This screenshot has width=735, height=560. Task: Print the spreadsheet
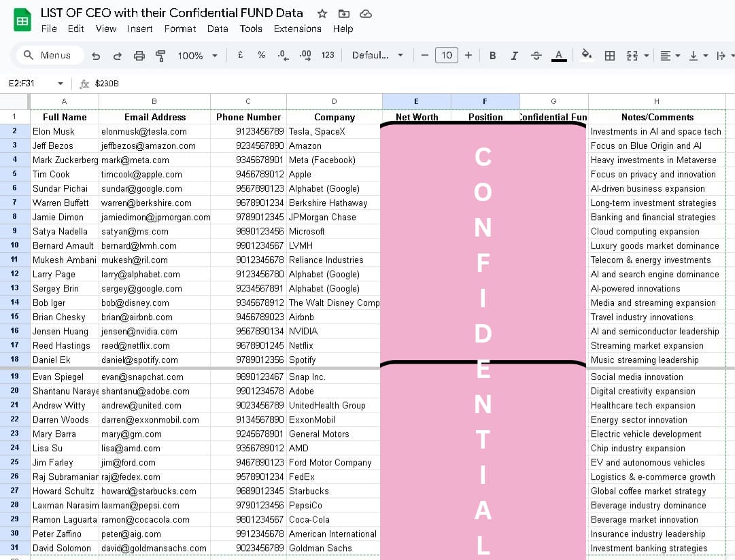tap(139, 56)
